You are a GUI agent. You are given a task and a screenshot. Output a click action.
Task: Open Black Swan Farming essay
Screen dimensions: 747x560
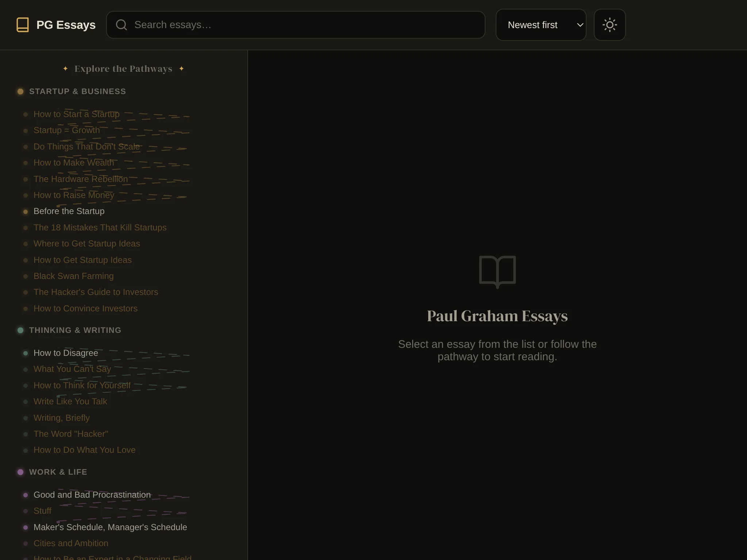pyautogui.click(x=74, y=276)
